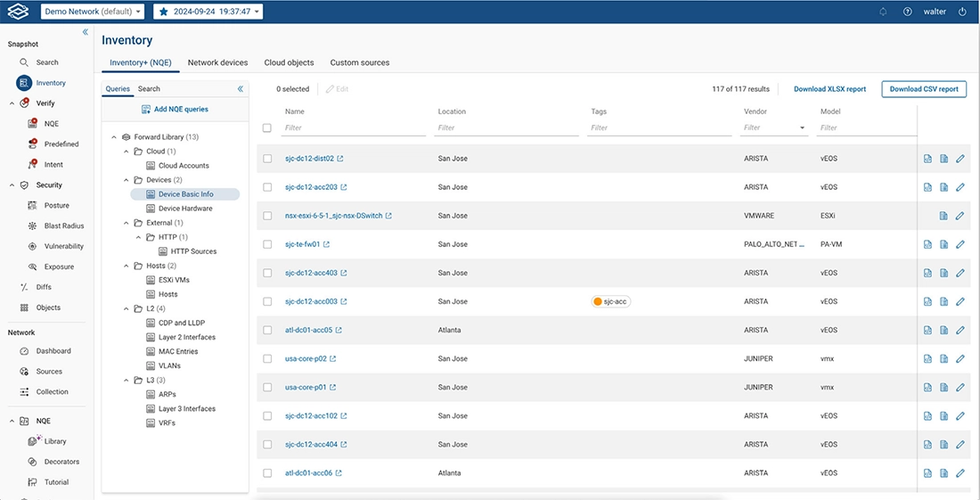Screen dimensions: 980x500
Task: Check the box for sjc-dc12-dist02
Action: tap(267, 159)
